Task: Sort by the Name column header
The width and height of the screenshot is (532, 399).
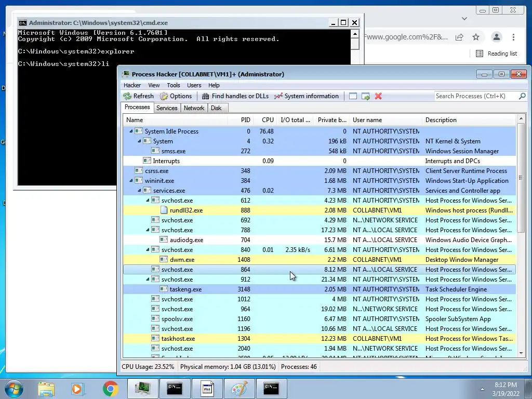Action: click(x=175, y=120)
